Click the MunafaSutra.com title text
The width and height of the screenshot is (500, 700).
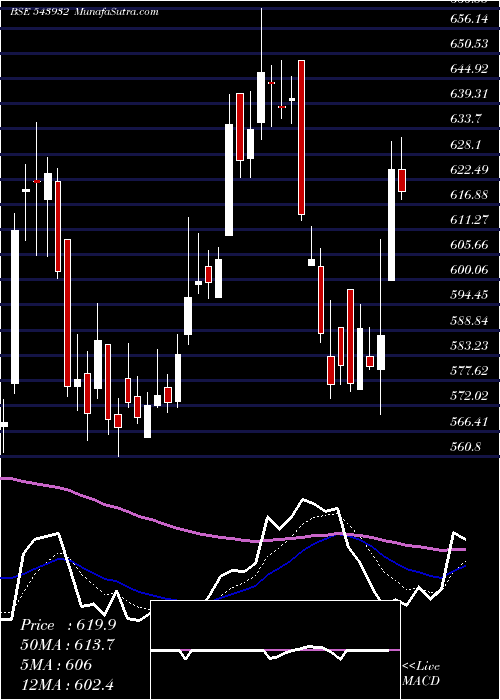pos(117,12)
